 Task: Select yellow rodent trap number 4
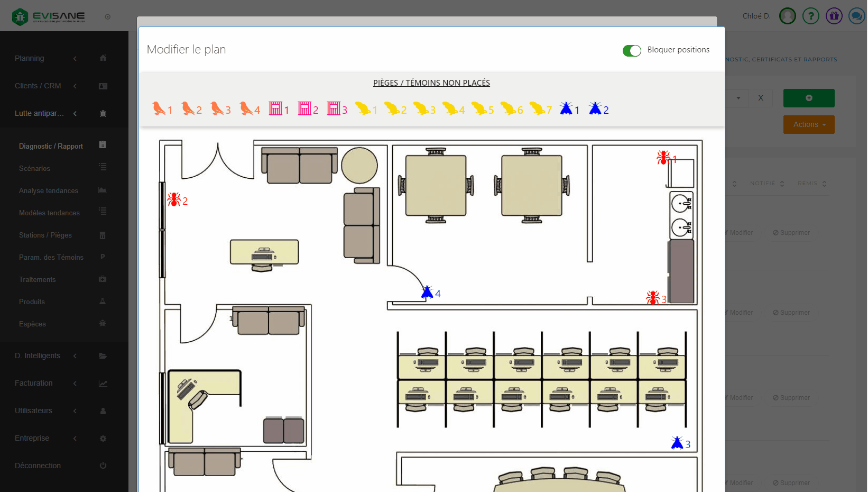point(450,109)
